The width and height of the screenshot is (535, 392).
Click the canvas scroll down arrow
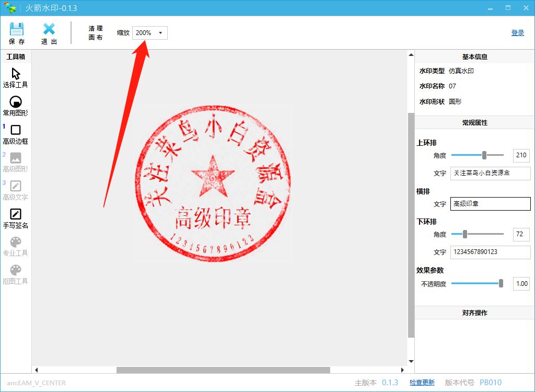click(411, 361)
